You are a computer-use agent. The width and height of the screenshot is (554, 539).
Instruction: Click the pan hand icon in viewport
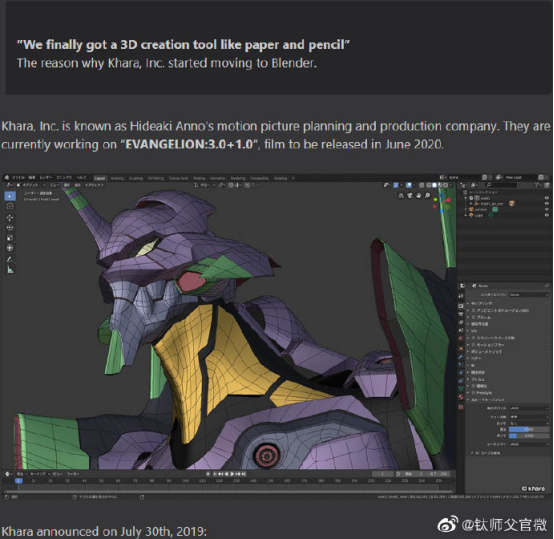tap(419, 195)
